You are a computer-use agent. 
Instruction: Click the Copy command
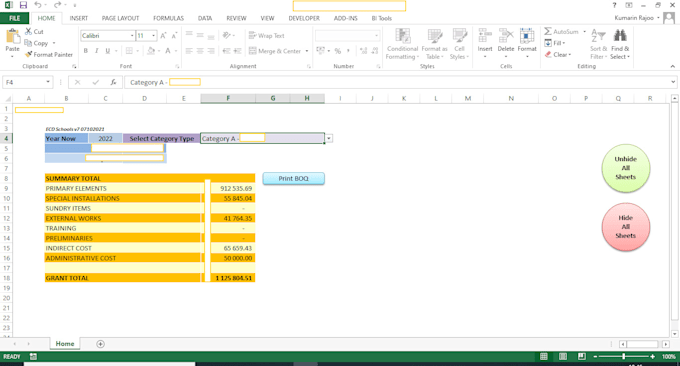click(36, 43)
